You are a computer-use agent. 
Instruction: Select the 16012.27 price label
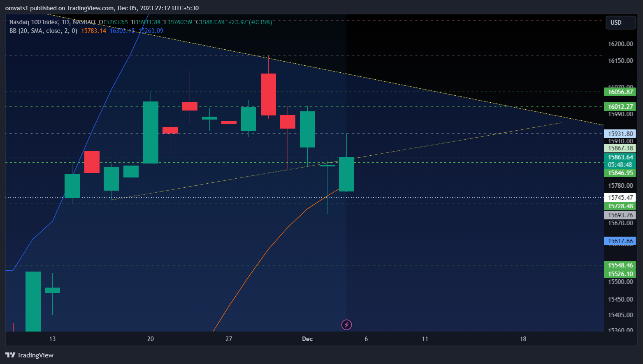click(x=620, y=107)
